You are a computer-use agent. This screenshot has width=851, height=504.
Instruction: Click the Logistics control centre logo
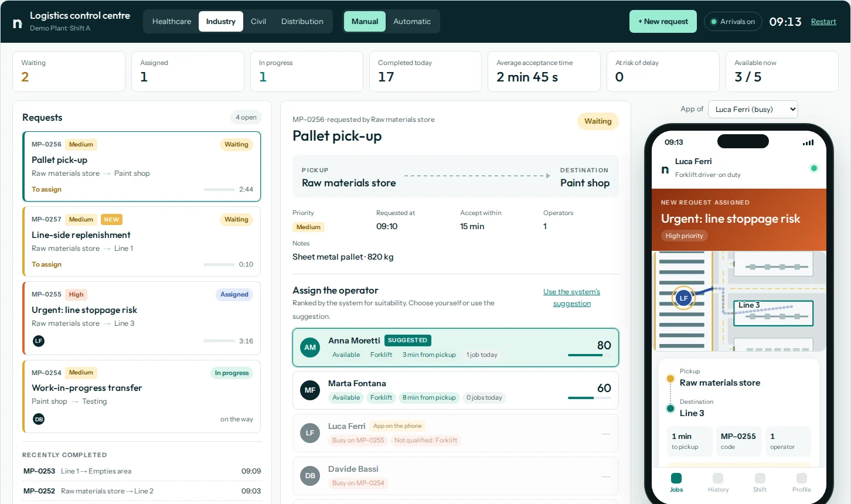click(18, 22)
